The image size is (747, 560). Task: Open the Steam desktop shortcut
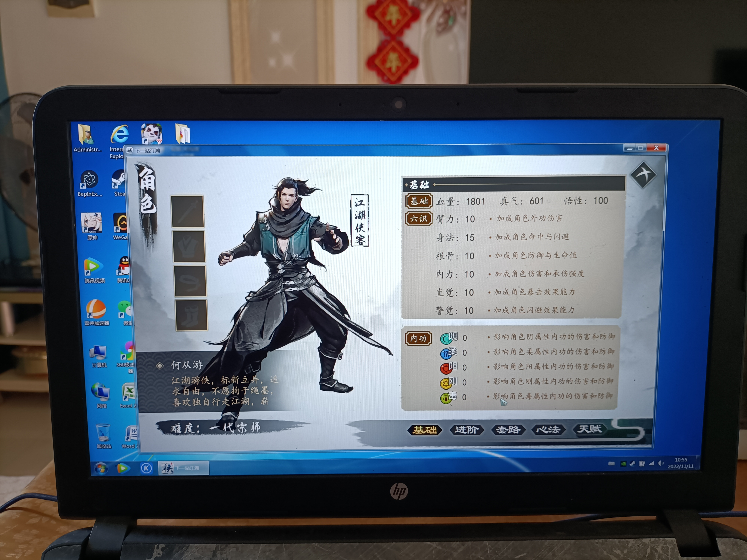pos(119,183)
